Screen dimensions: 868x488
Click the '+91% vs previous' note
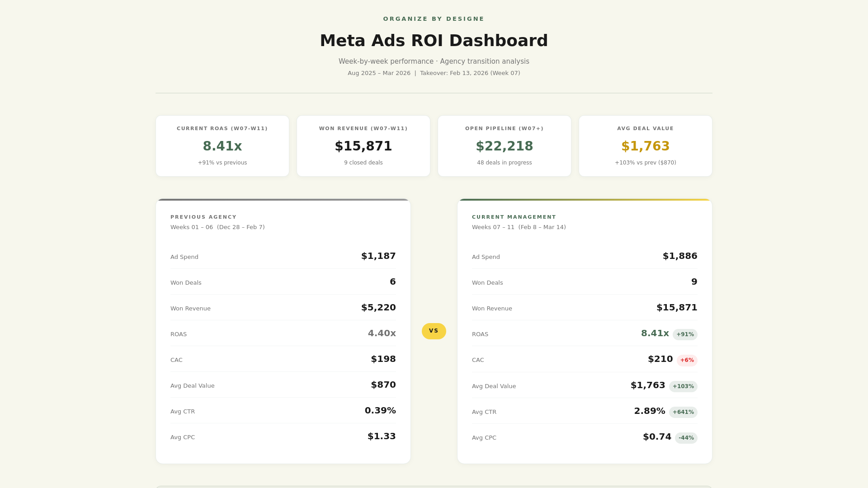tap(222, 163)
